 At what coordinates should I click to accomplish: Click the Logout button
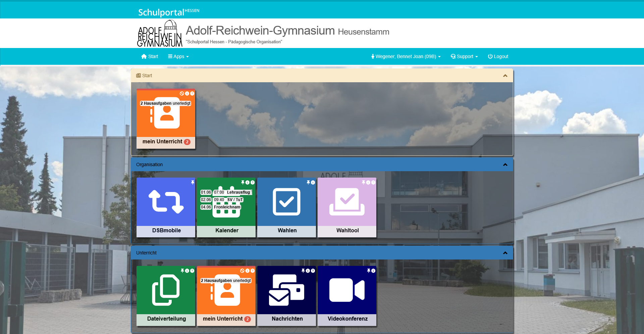pos(498,56)
